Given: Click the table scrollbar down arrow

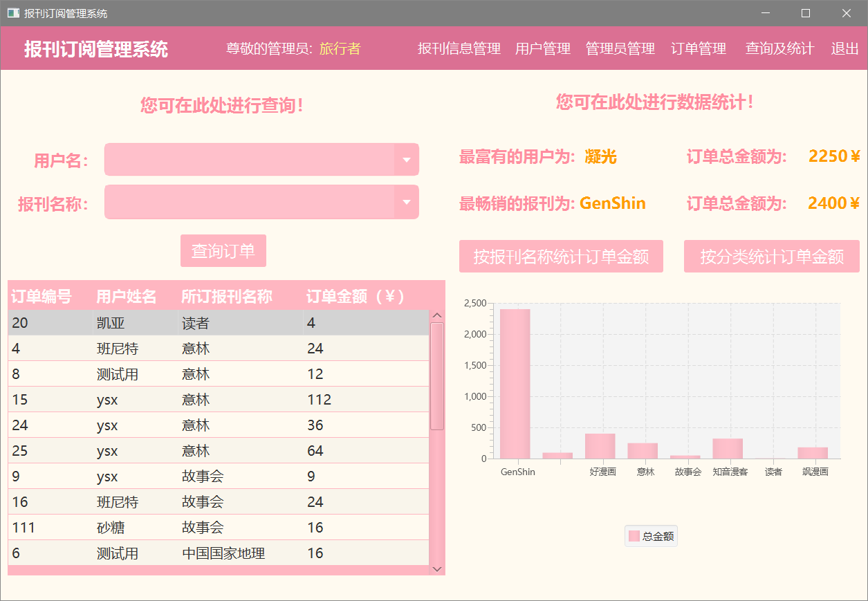Looking at the screenshot, I should (436, 568).
